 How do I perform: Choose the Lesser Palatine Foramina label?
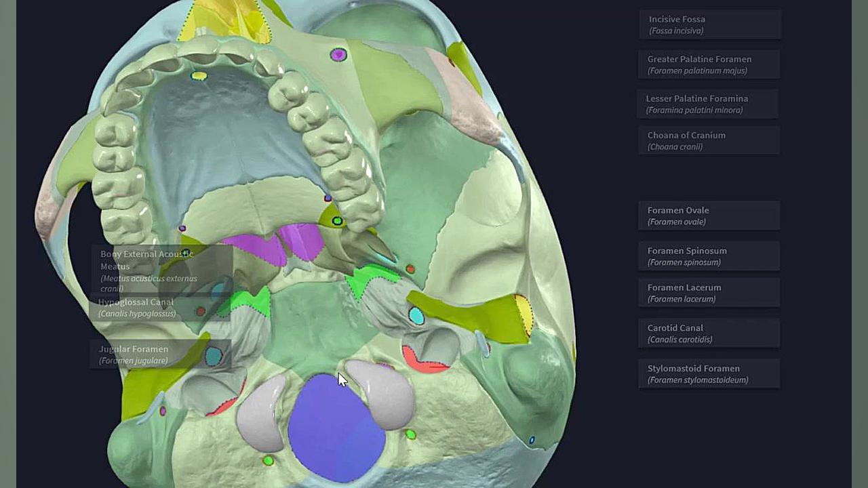pyautogui.click(x=708, y=104)
